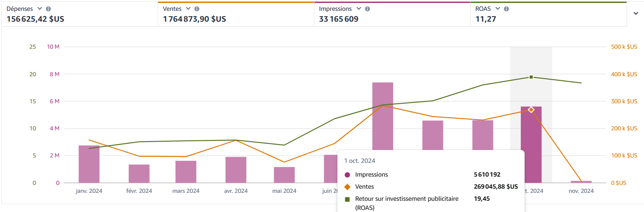Select the 1 764 873,90 $US sales total
This screenshot has height=212, width=644.
tap(194, 19)
